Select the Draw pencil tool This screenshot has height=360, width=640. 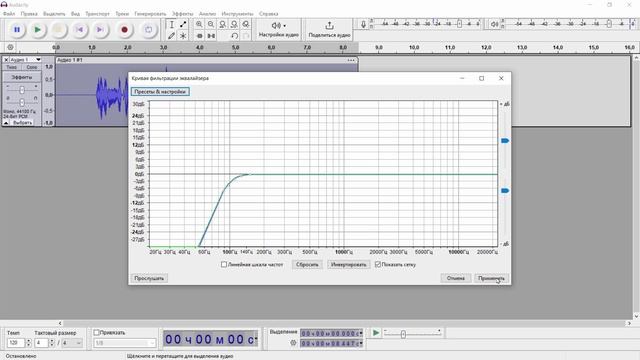pos(171,36)
